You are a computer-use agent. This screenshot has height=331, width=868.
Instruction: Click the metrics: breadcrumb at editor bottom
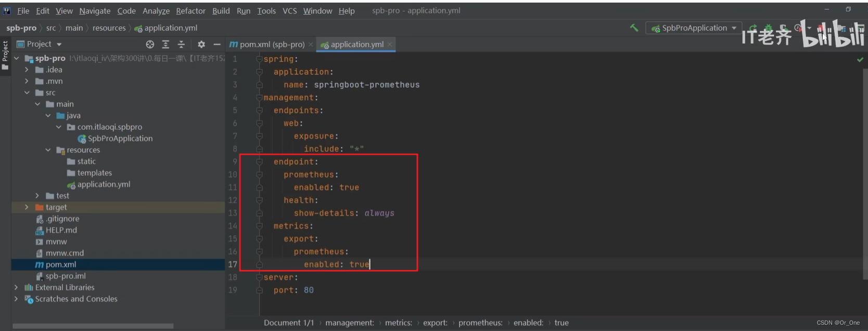[398, 323]
